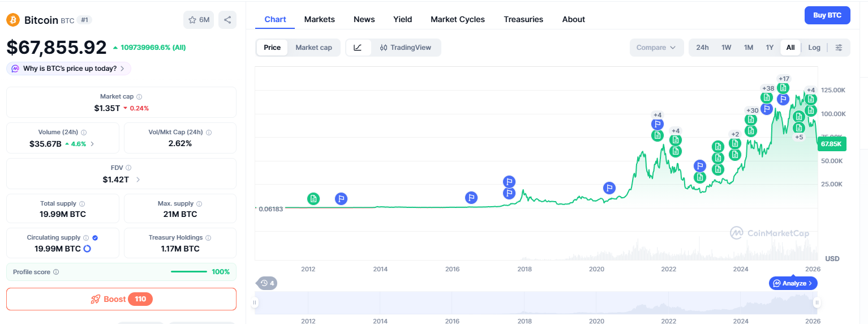Screen dimensions: 868x324
Task: Open chart settings sliders icon
Action: pyautogui.click(x=839, y=48)
